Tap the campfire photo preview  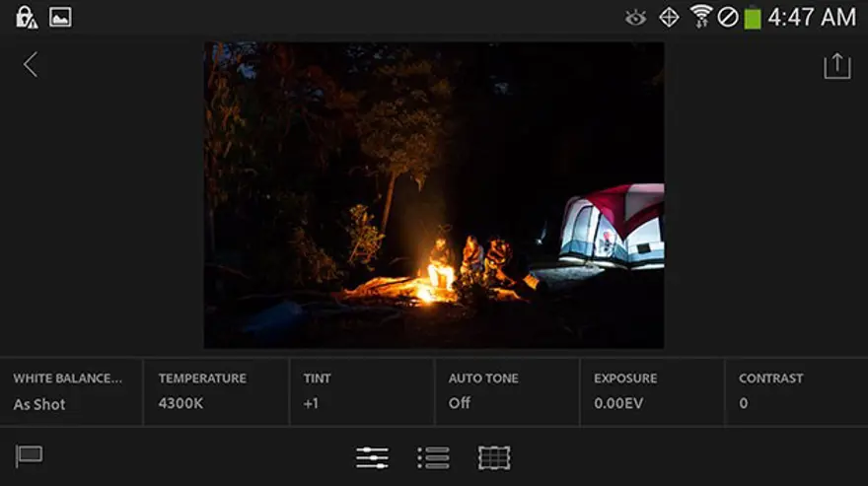(x=433, y=195)
